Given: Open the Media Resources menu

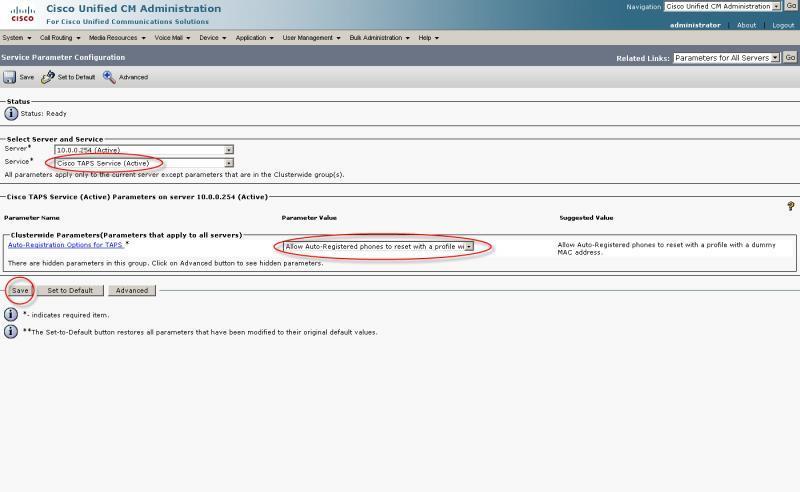Looking at the screenshot, I should [x=117, y=38].
